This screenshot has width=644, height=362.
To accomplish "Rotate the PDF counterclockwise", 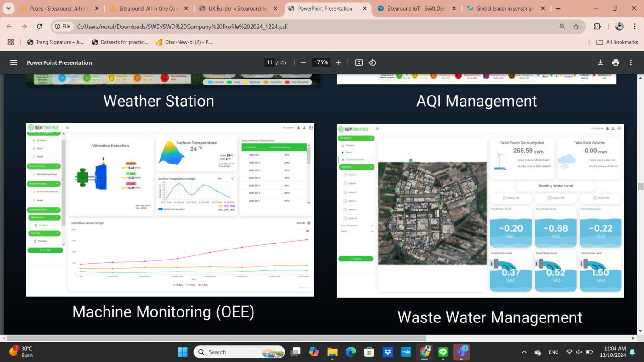I will 373,62.
